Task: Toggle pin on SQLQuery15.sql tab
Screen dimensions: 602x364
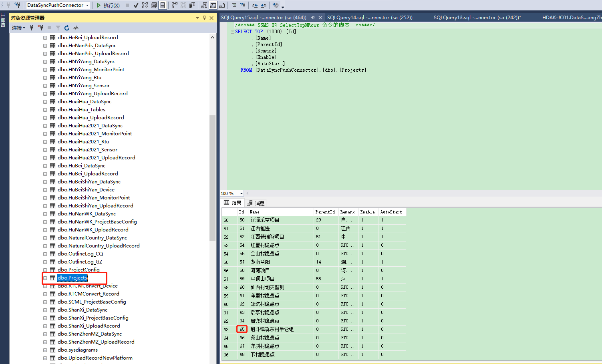Action: click(313, 18)
